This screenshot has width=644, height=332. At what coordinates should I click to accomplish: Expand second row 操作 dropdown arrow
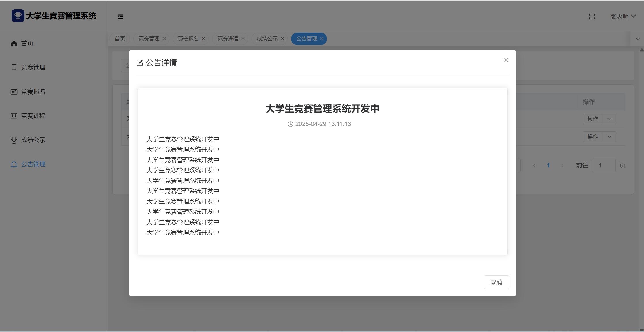(x=609, y=137)
